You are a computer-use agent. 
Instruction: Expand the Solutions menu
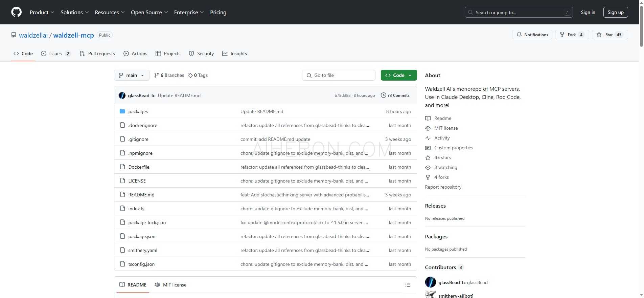click(x=74, y=12)
